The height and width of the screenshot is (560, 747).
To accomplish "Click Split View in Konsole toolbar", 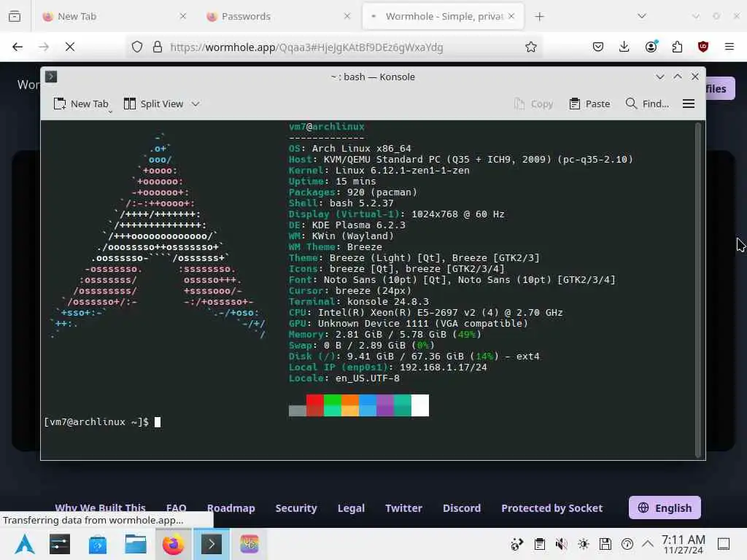I will click(153, 104).
